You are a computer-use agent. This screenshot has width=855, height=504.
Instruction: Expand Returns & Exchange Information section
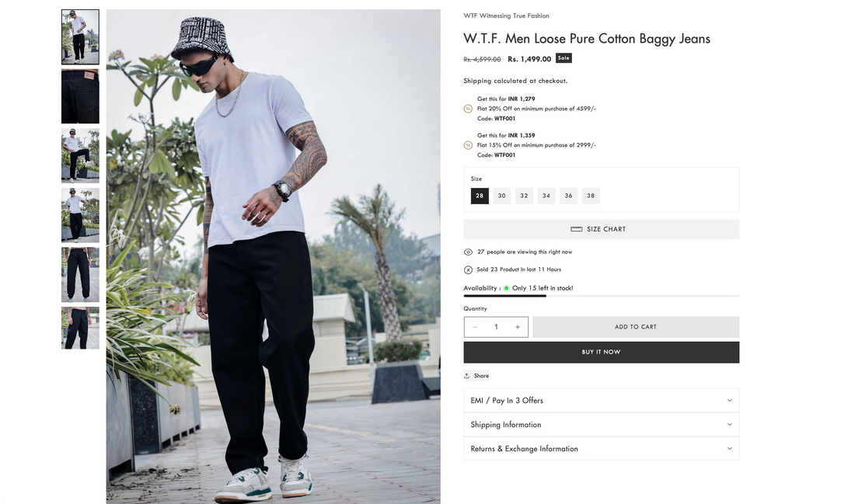point(602,448)
